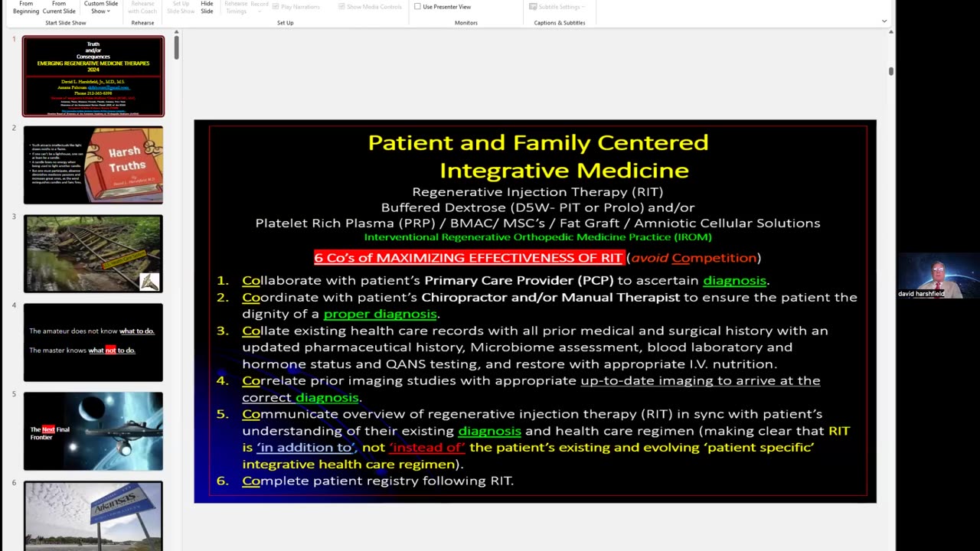Click Rehearse Timings in ribbon
This screenshot has width=980, height=551.
point(236,8)
